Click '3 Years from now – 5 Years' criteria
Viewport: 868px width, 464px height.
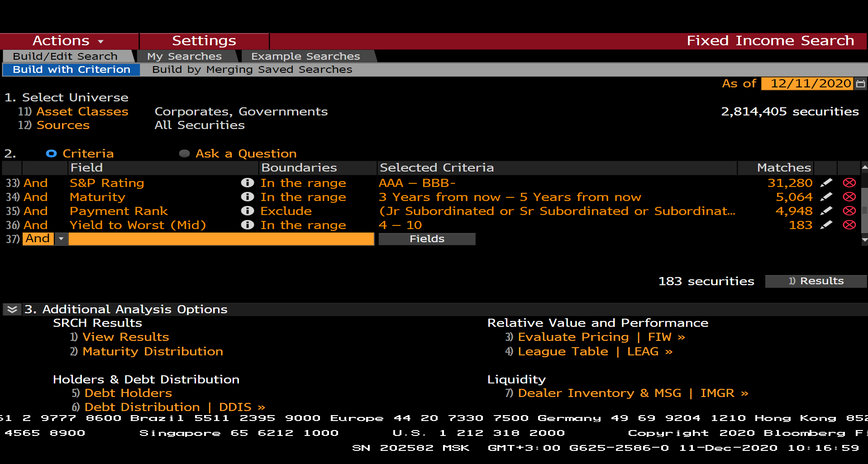(x=510, y=197)
